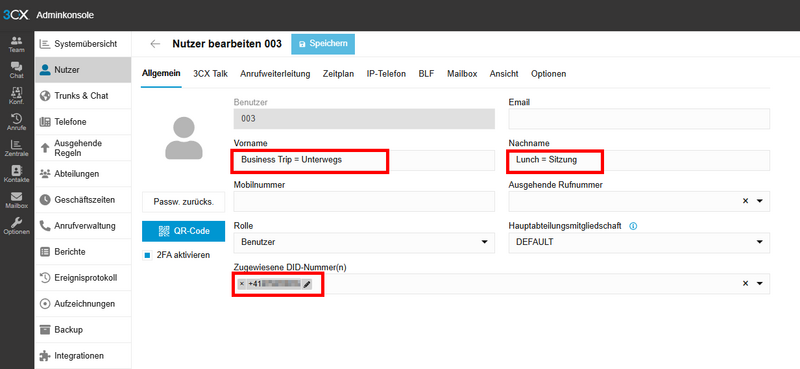The height and width of the screenshot is (369, 800).
Task: Click the Mobilnummer input field
Action: pos(364,202)
